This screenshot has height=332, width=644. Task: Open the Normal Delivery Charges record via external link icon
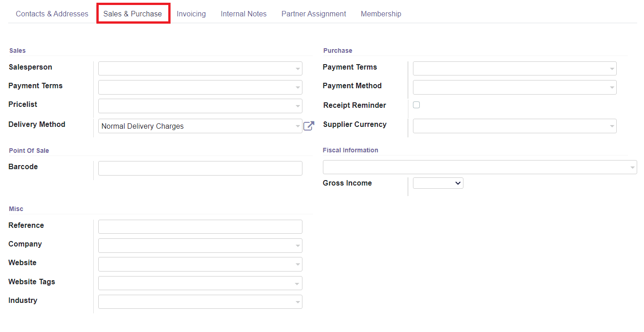point(309,126)
